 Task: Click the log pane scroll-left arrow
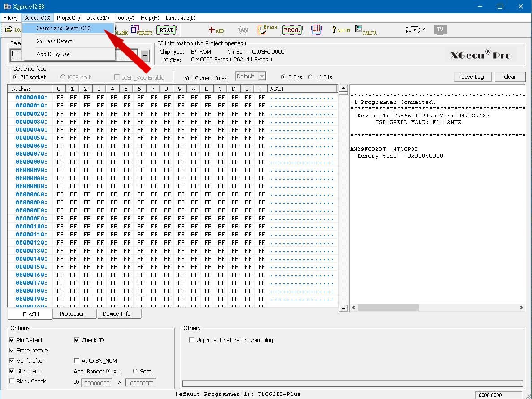click(x=354, y=308)
